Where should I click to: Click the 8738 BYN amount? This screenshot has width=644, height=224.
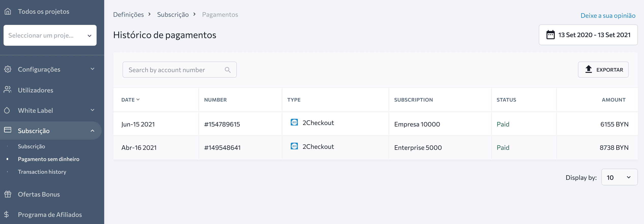(614, 148)
